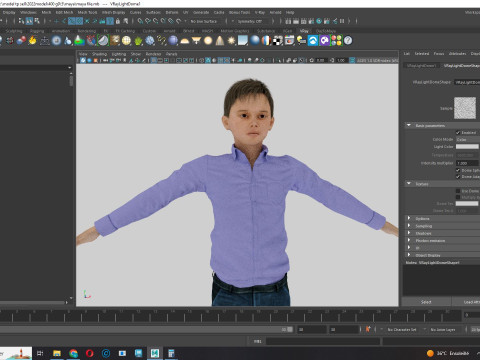Click the Maya icon in the taskbar
Viewport: 480px width, 360px height.
pyautogui.click(x=155, y=353)
